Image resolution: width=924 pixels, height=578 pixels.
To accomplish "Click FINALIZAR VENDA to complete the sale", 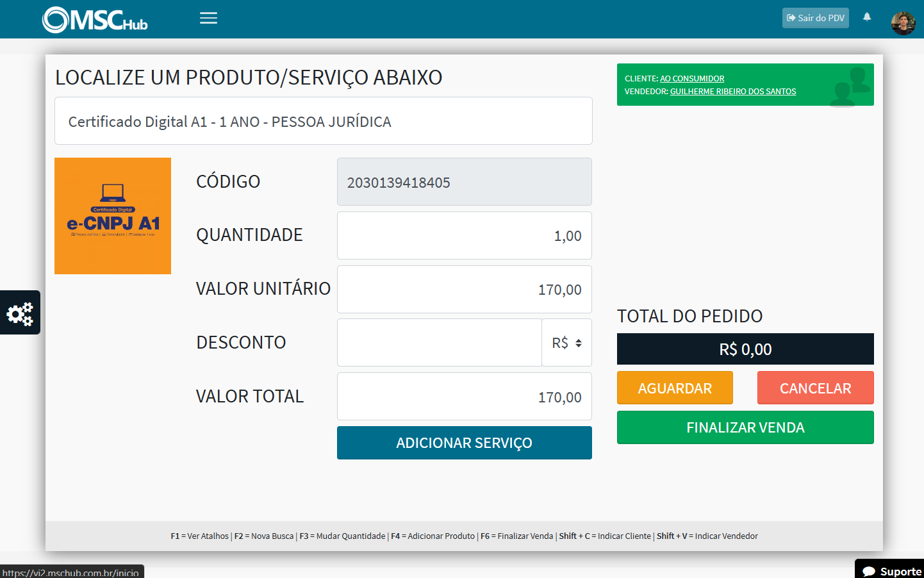I will pyautogui.click(x=745, y=427).
